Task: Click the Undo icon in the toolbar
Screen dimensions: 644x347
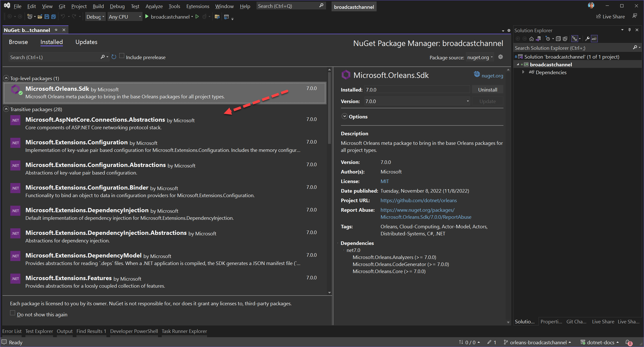Action: coord(63,16)
